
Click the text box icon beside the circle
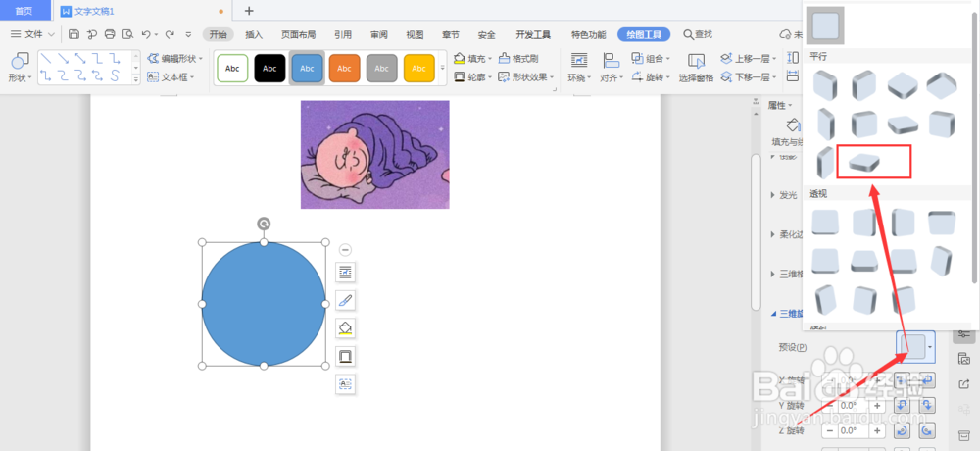coord(345,384)
